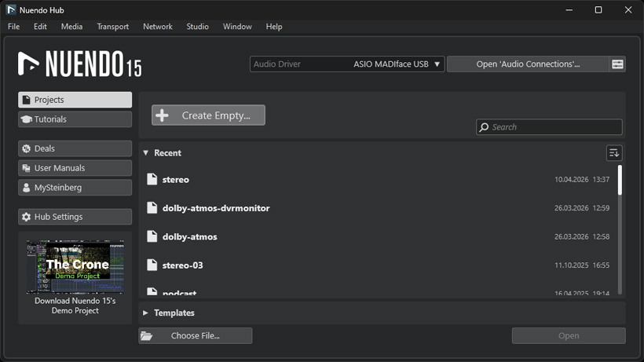Click the date 26.03.2026 12:59
Image resolution: width=644 pixels, height=362 pixels.
(x=582, y=208)
